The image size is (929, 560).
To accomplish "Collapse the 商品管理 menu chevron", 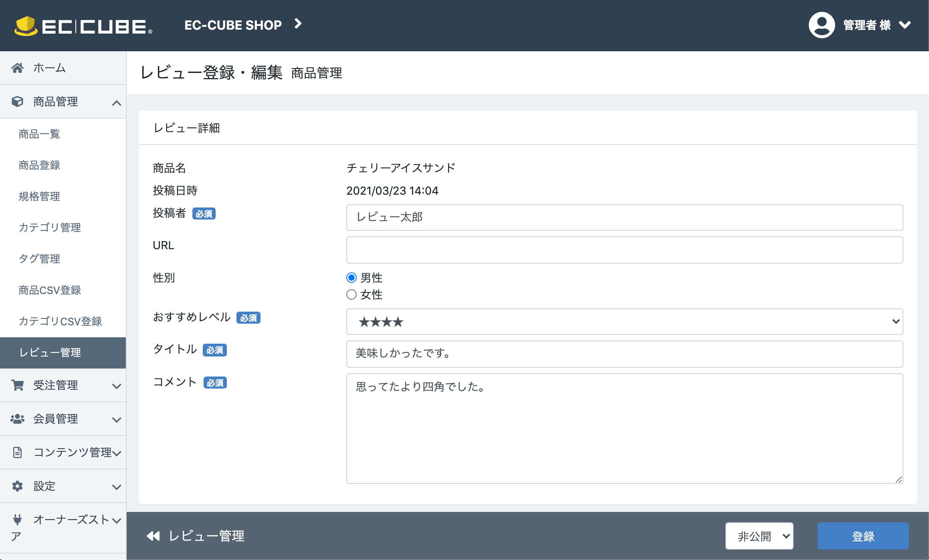I will (x=116, y=103).
